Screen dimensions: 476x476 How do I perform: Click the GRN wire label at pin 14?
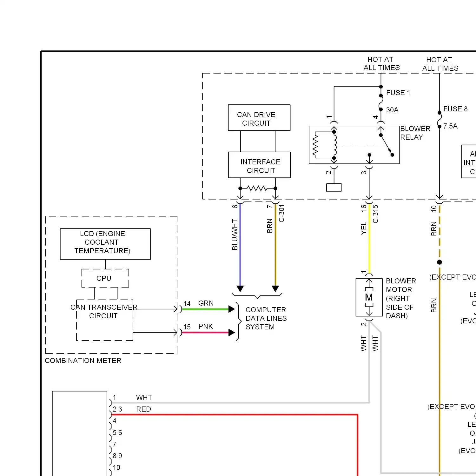(206, 303)
